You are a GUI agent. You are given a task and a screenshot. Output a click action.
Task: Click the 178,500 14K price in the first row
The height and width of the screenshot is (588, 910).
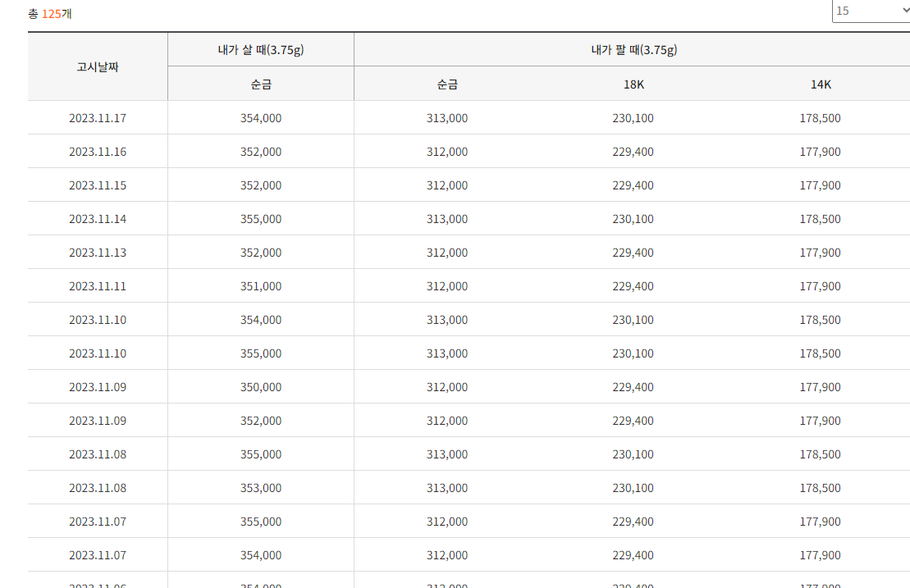click(818, 117)
